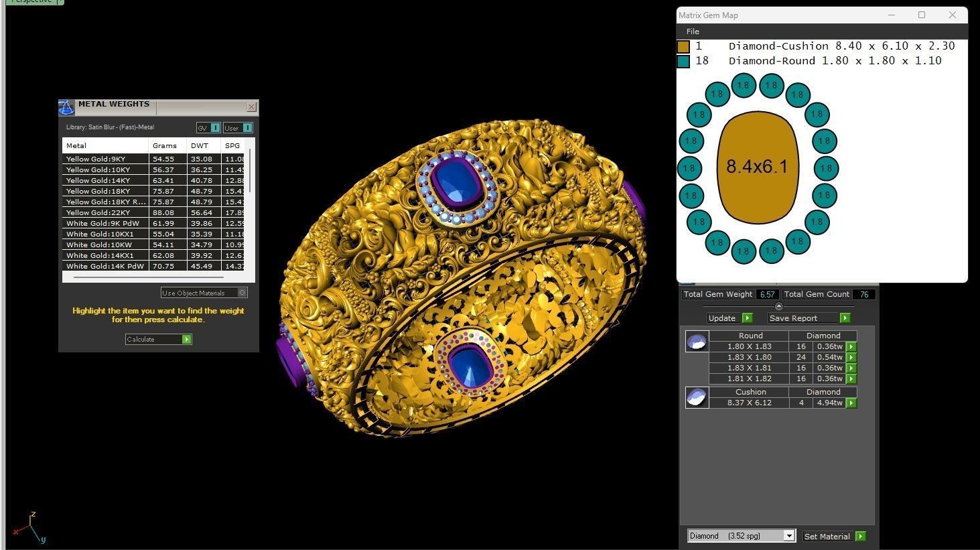Select the White Gold:14K PdW row
This screenshot has height=550, width=980.
click(x=153, y=266)
